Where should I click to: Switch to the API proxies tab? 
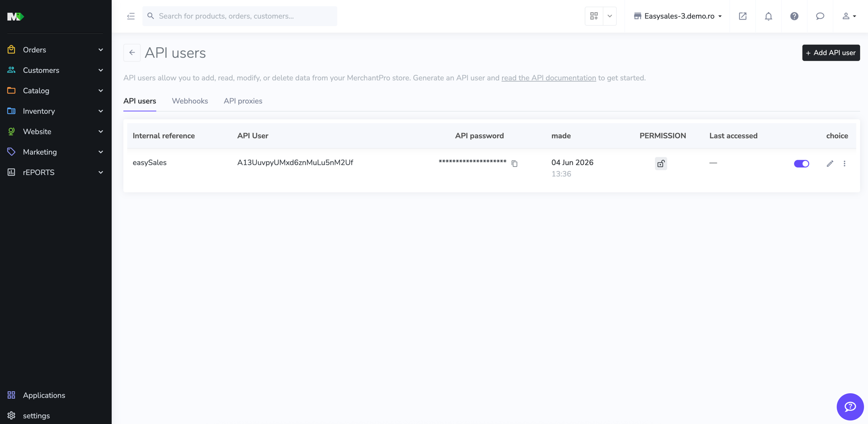point(243,101)
